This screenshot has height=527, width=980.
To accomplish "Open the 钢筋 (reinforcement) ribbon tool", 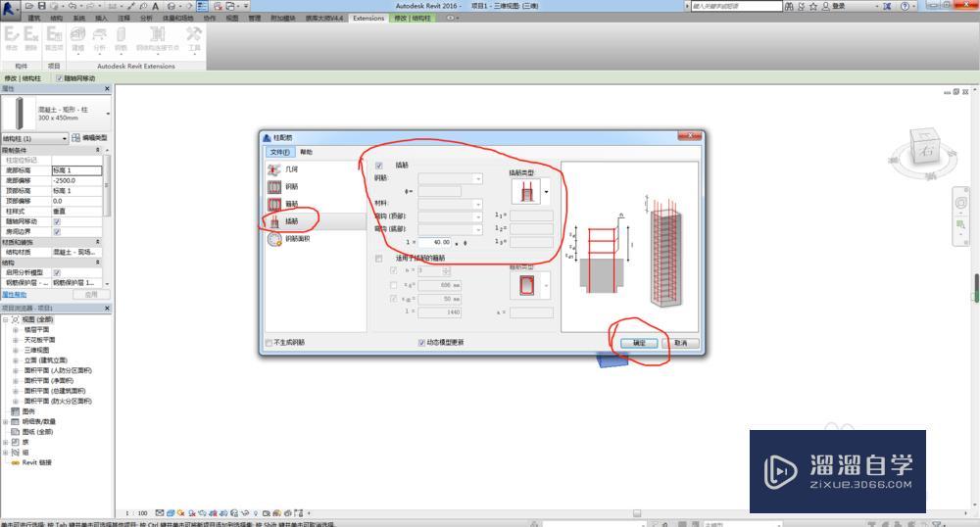I will pyautogui.click(x=121, y=39).
